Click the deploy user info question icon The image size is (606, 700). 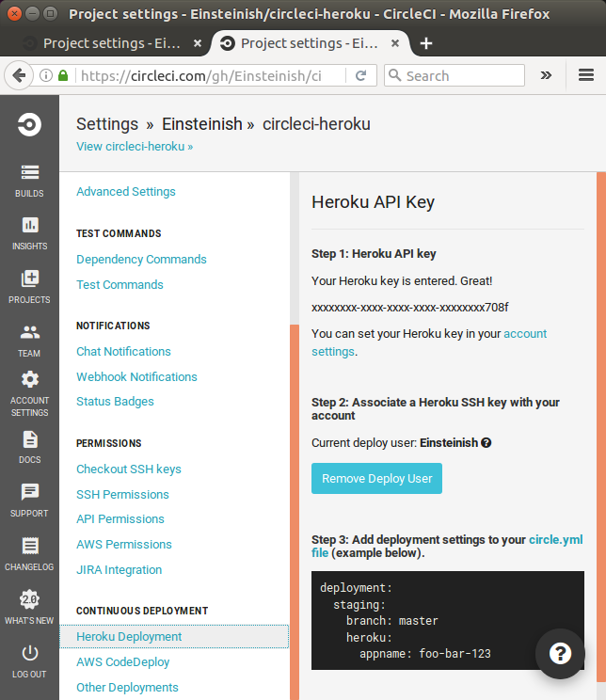coord(486,443)
